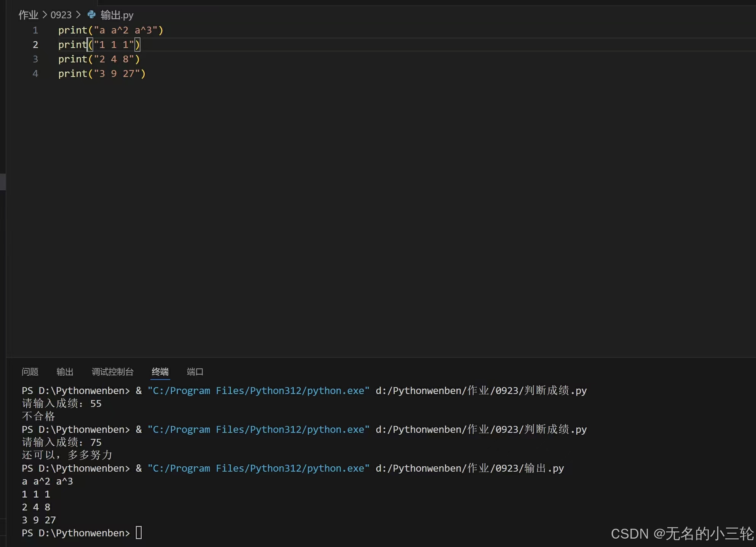Switch to the 端口 tab
Screen dimensions: 756x547
tap(195, 372)
